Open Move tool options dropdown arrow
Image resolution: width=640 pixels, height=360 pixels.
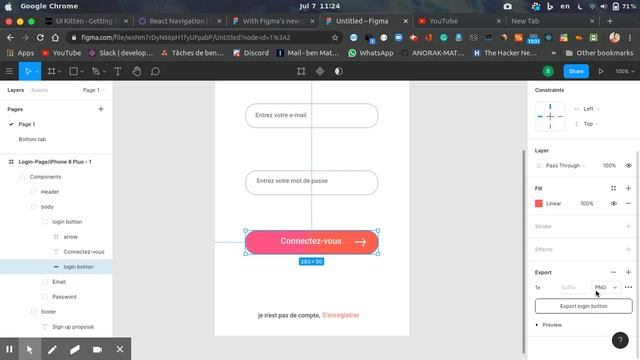click(37, 72)
